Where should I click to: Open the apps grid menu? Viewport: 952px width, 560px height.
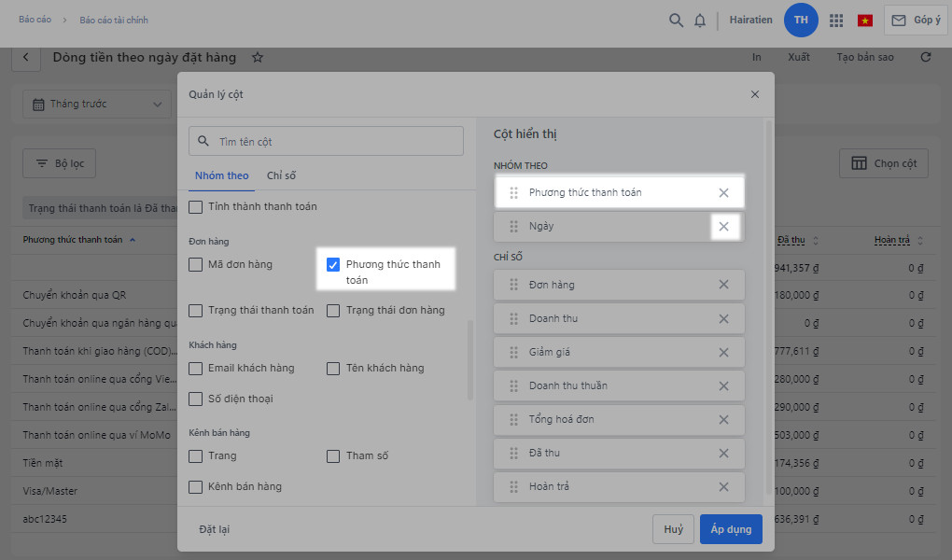click(836, 21)
